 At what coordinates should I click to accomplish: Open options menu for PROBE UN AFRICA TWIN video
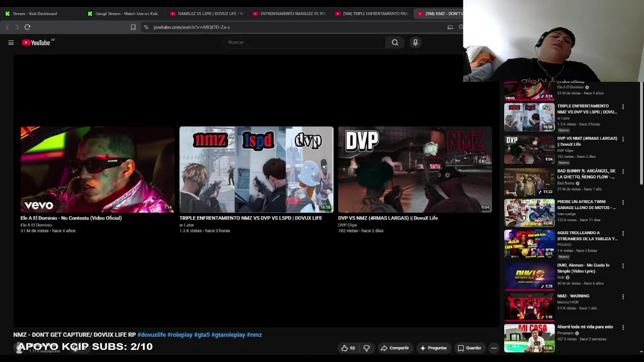click(x=623, y=202)
